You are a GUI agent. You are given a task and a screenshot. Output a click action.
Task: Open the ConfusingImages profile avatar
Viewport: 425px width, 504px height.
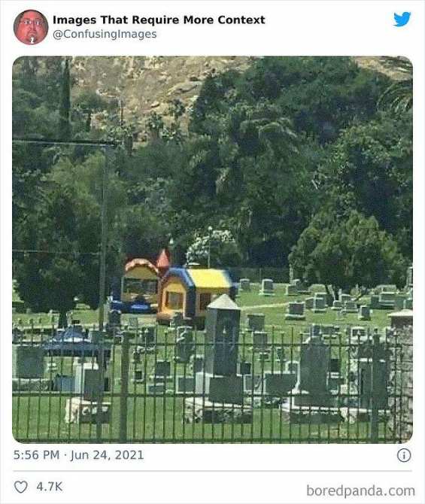(x=31, y=27)
